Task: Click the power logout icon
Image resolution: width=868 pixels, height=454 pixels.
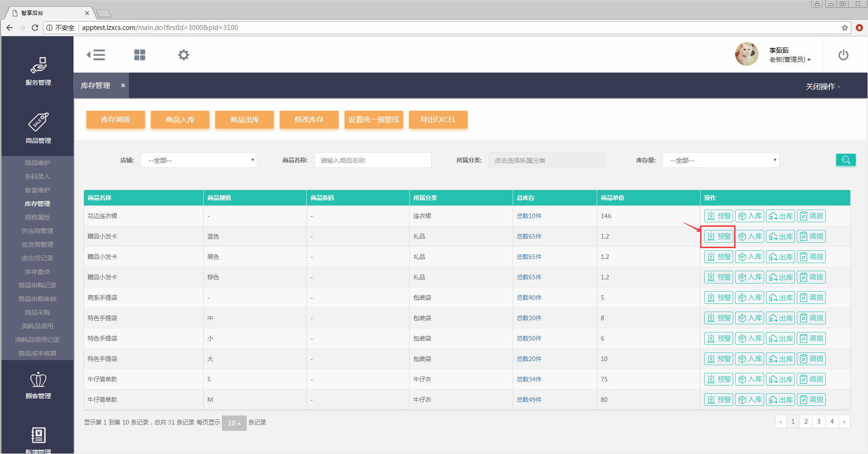Action: 843,55
